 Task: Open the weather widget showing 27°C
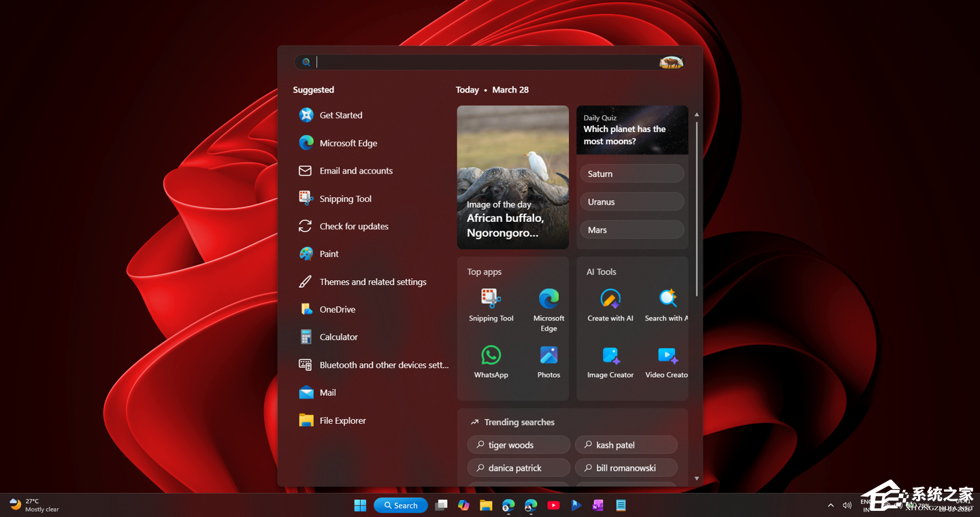[34, 505]
